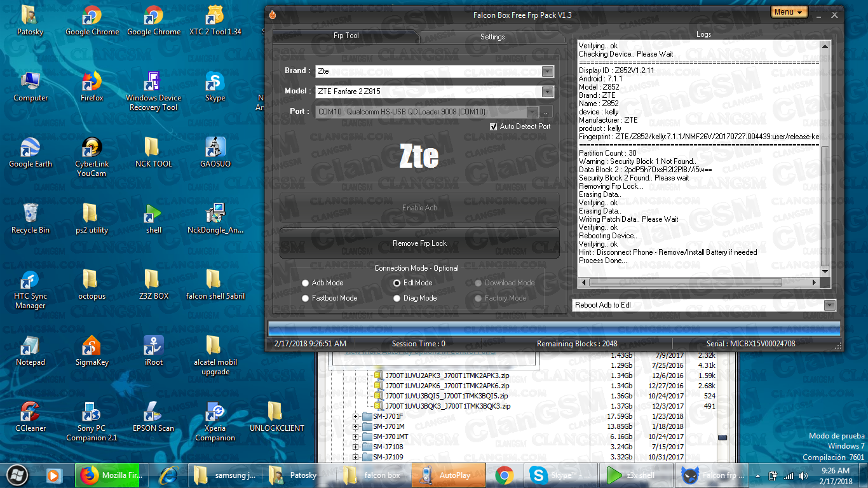This screenshot has height=488, width=868.
Task: Open the Model list for ZTE Fanfare 2
Action: [x=547, y=91]
